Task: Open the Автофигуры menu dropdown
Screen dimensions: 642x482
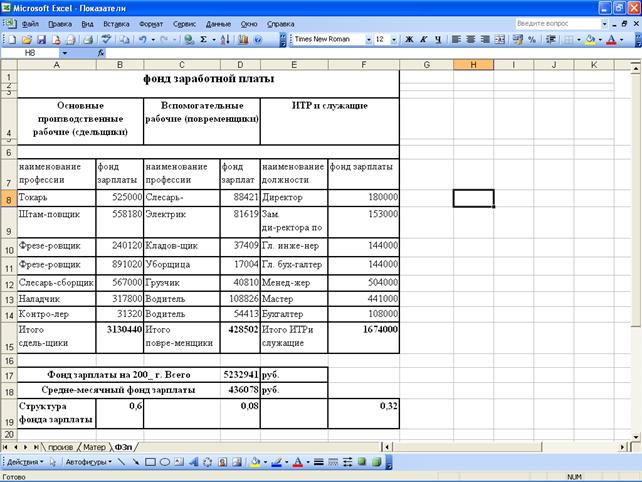Action: pos(88,462)
